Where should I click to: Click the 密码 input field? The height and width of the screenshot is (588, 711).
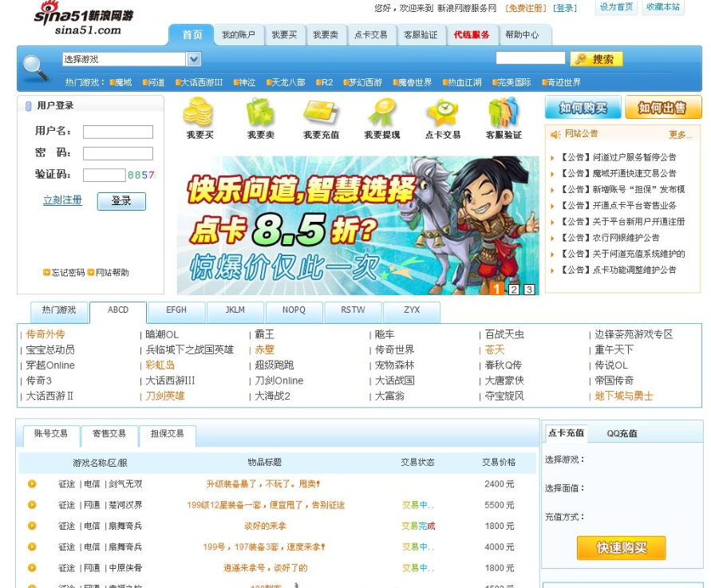118,153
